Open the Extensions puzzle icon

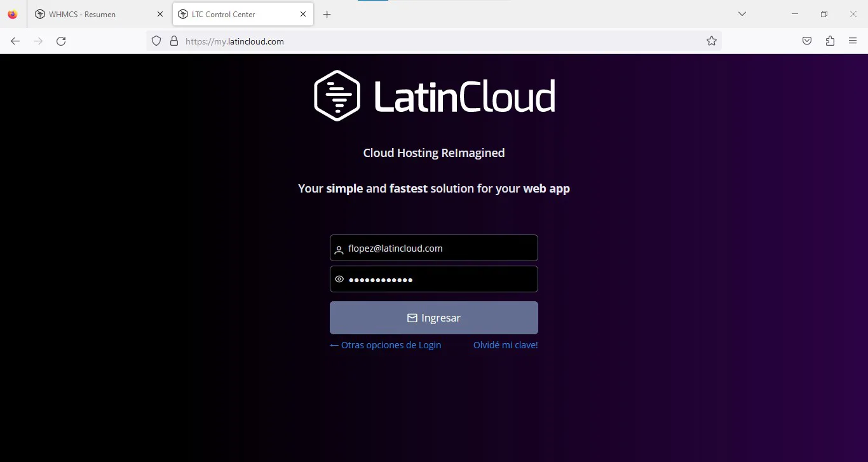[830, 41]
